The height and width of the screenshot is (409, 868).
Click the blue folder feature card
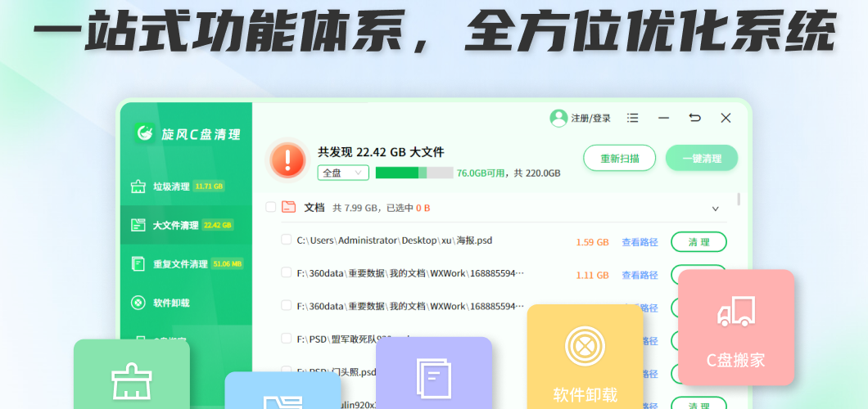(x=283, y=390)
